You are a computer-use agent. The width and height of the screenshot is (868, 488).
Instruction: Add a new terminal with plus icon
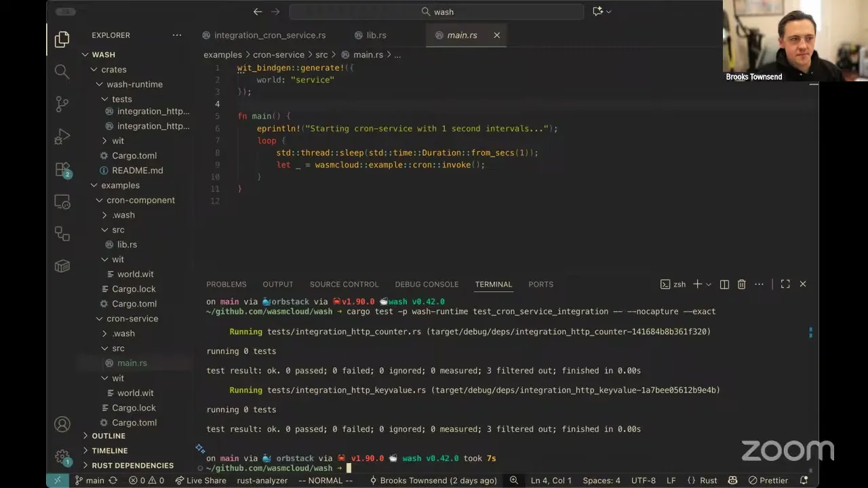697,284
